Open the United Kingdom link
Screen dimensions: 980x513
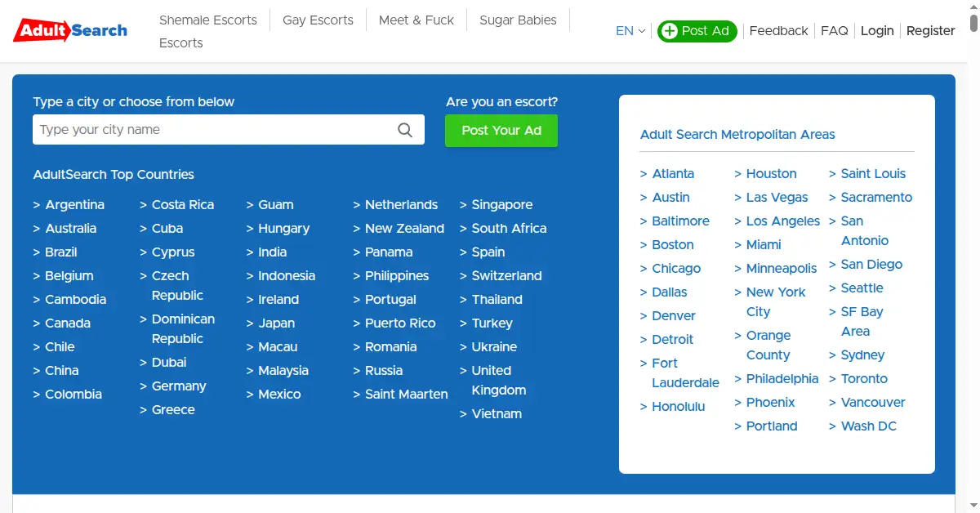click(498, 381)
